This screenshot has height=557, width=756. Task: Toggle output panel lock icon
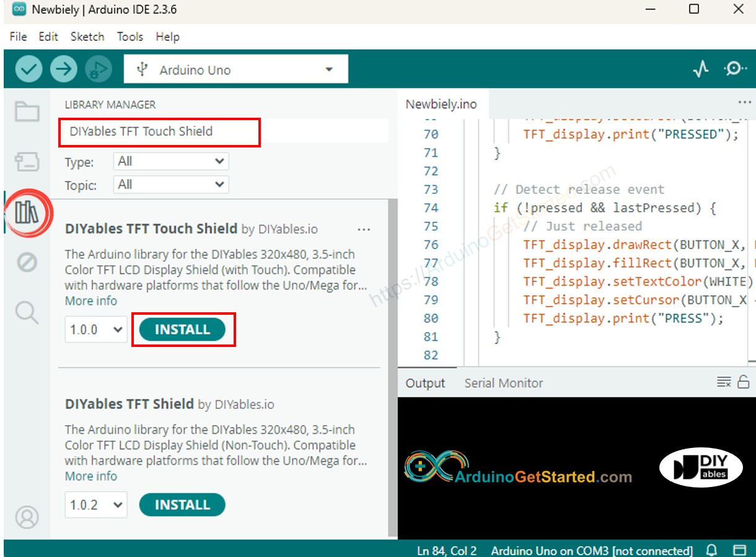coord(744,382)
